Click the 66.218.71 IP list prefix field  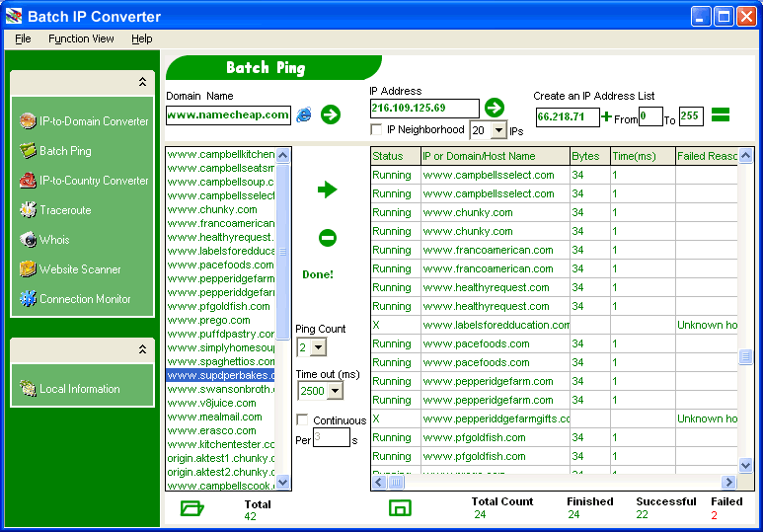tap(568, 117)
